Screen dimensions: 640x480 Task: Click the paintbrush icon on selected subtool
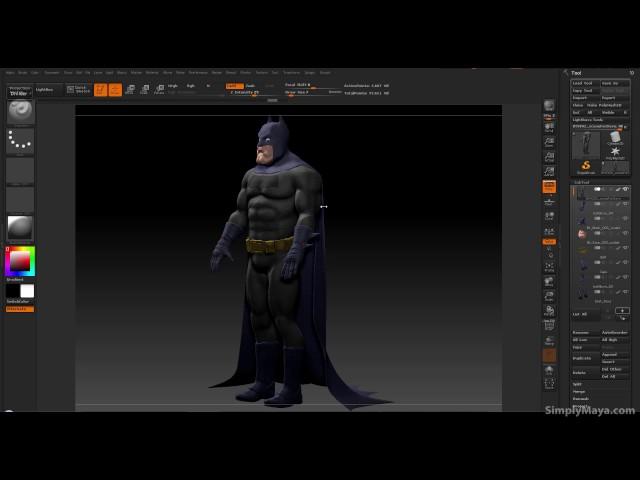[618, 189]
